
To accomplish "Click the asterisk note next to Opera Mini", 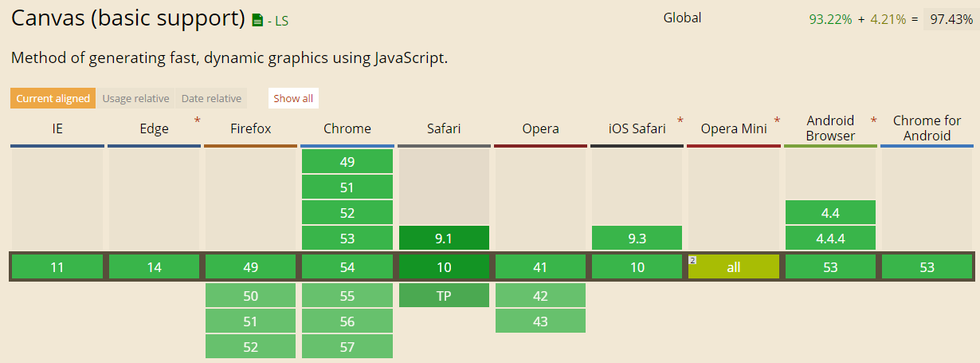I will point(777,121).
